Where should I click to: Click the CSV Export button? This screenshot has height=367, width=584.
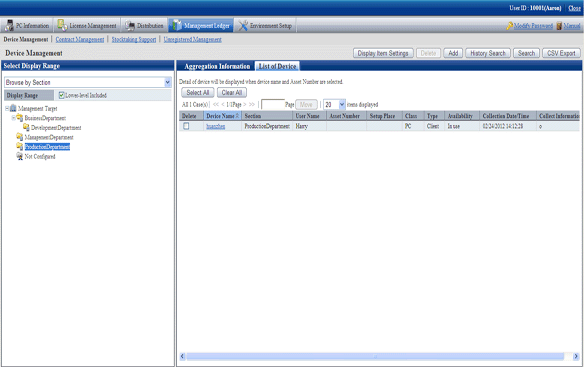(x=561, y=53)
